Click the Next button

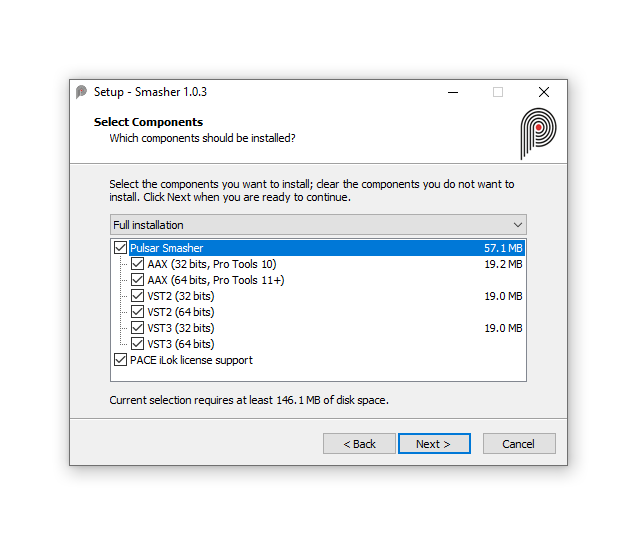pyautogui.click(x=433, y=444)
